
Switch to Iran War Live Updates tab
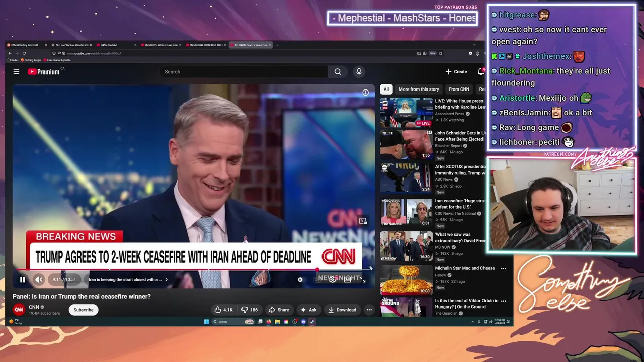[x=71, y=45]
